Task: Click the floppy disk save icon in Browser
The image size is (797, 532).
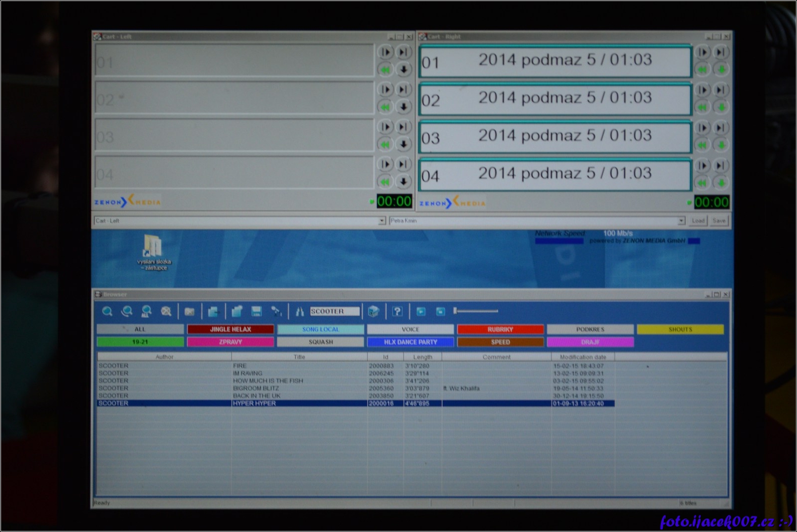Action: (256, 311)
